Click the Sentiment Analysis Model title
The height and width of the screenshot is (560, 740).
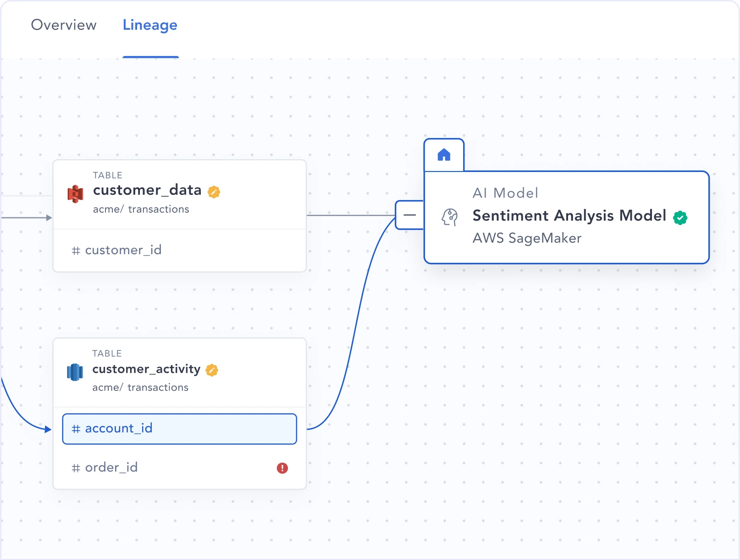pyautogui.click(x=569, y=215)
